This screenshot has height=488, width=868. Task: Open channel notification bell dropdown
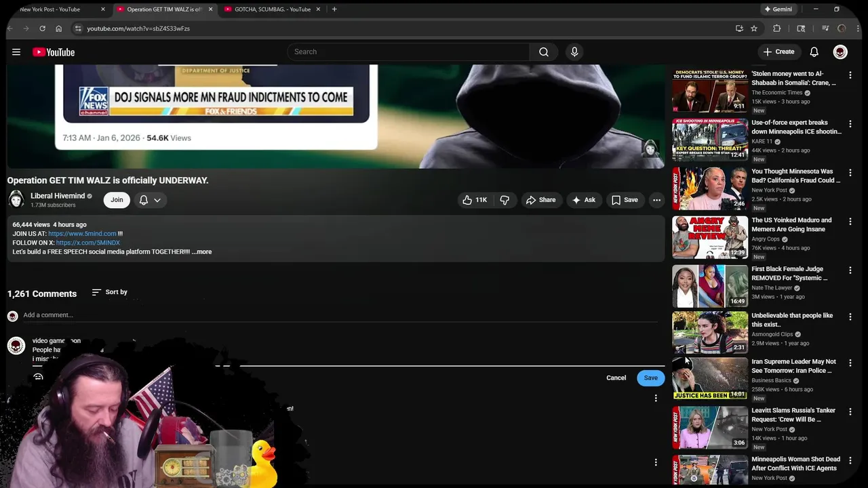pyautogui.click(x=150, y=200)
